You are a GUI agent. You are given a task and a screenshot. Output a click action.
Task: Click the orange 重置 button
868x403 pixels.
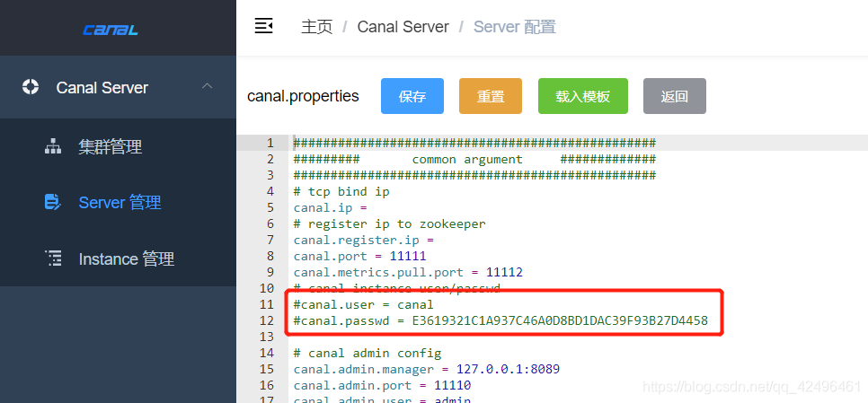coord(491,96)
